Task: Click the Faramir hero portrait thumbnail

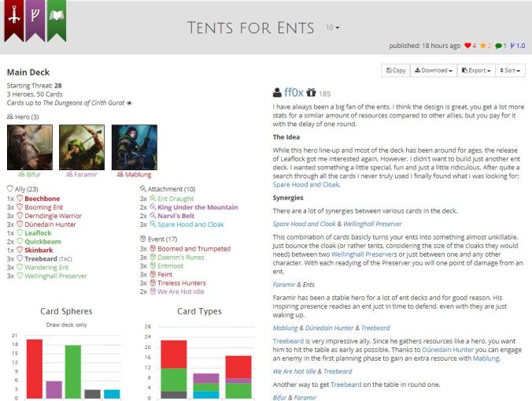Action: click(x=82, y=147)
